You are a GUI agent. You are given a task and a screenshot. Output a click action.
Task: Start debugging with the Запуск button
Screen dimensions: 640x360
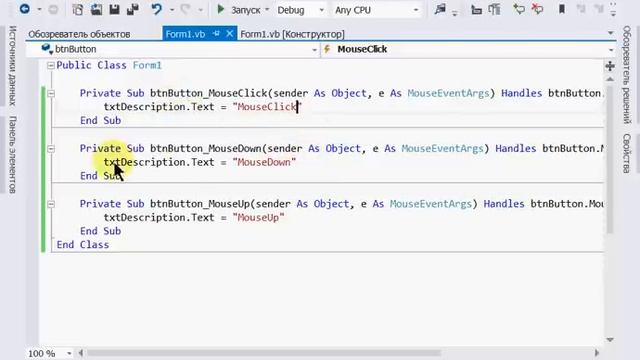(x=238, y=10)
